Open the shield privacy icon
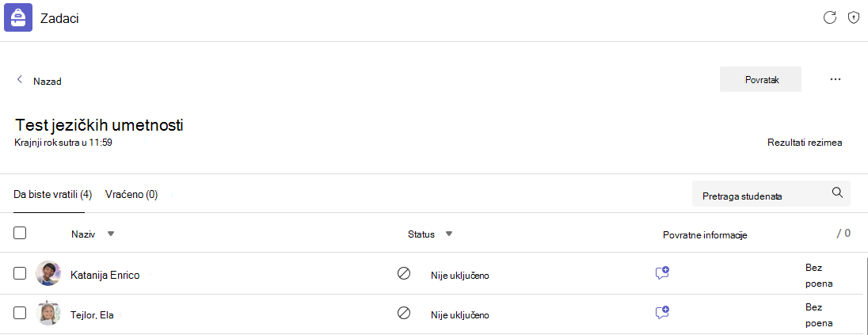 (854, 17)
